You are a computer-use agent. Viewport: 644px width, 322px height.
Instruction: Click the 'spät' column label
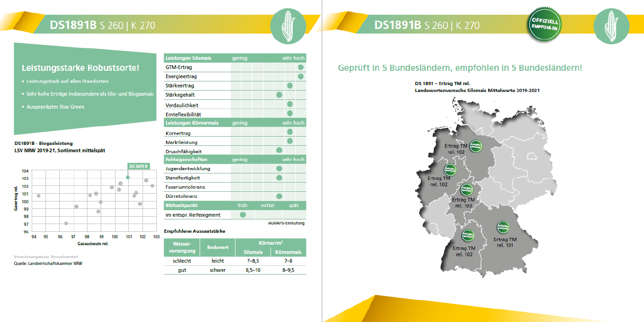(294, 206)
